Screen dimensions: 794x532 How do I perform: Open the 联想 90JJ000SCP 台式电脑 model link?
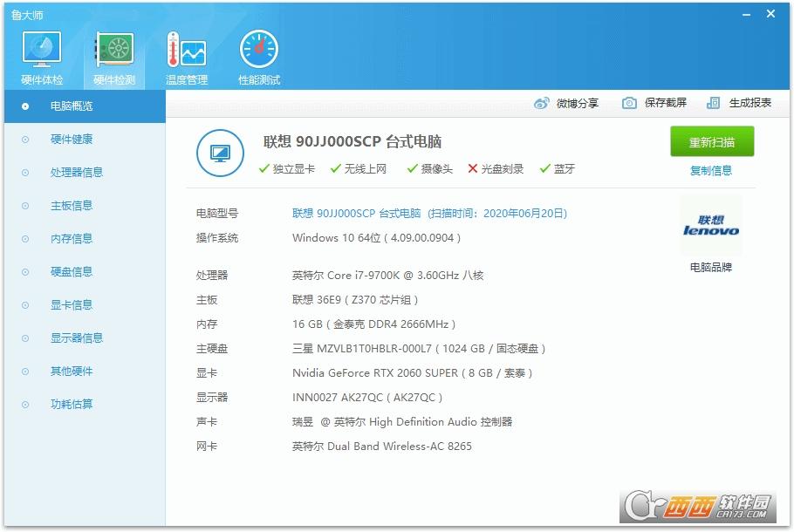(x=356, y=213)
